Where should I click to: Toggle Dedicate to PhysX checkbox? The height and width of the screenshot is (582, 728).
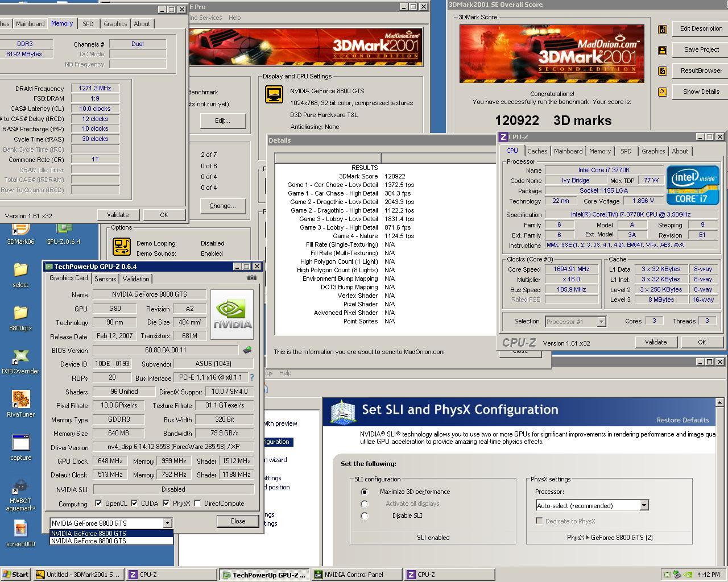[539, 521]
